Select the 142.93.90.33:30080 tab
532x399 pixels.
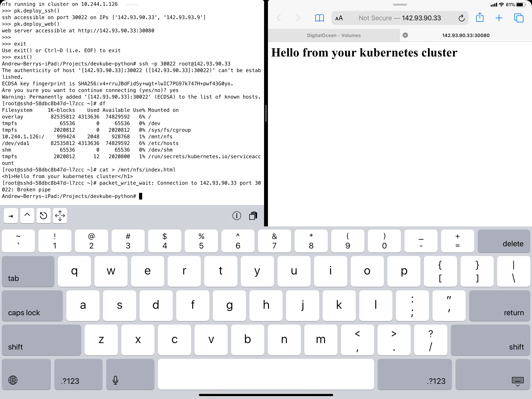coord(466,35)
